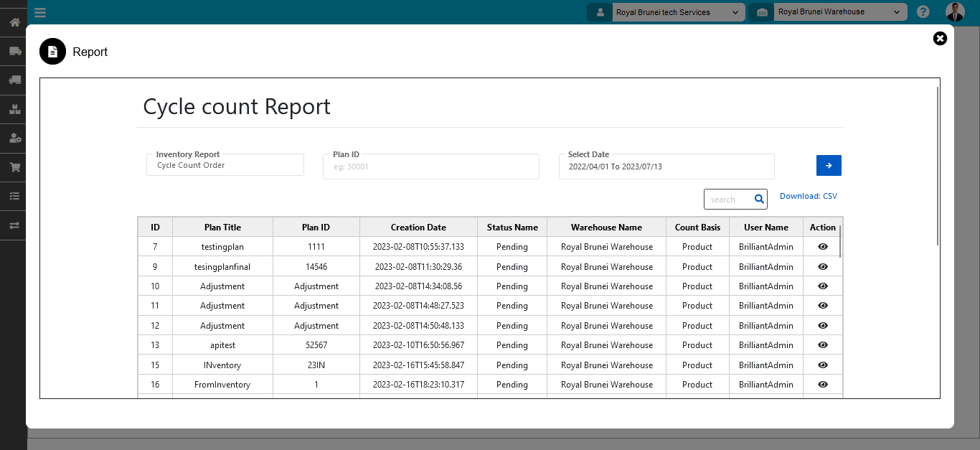Click eye icon for FromInventory row
Image resolution: width=980 pixels, height=450 pixels.
(x=823, y=385)
